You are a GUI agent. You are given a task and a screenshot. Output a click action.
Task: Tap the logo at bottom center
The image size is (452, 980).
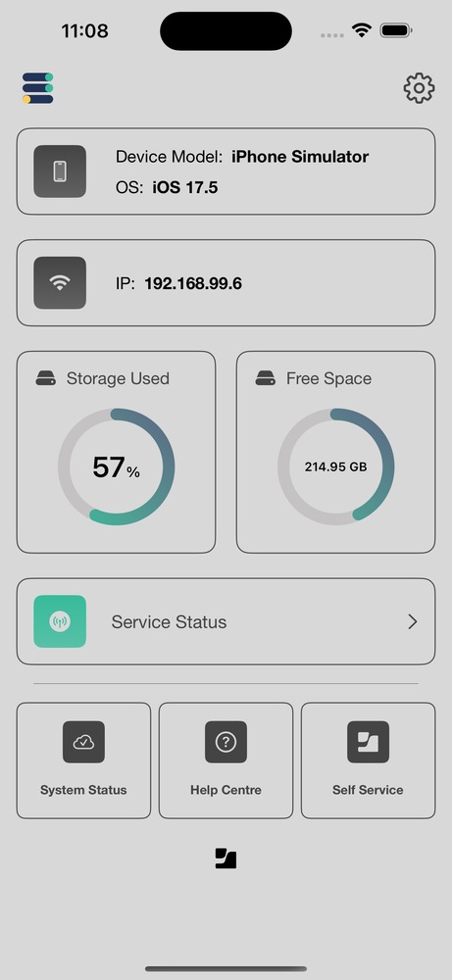point(226,858)
